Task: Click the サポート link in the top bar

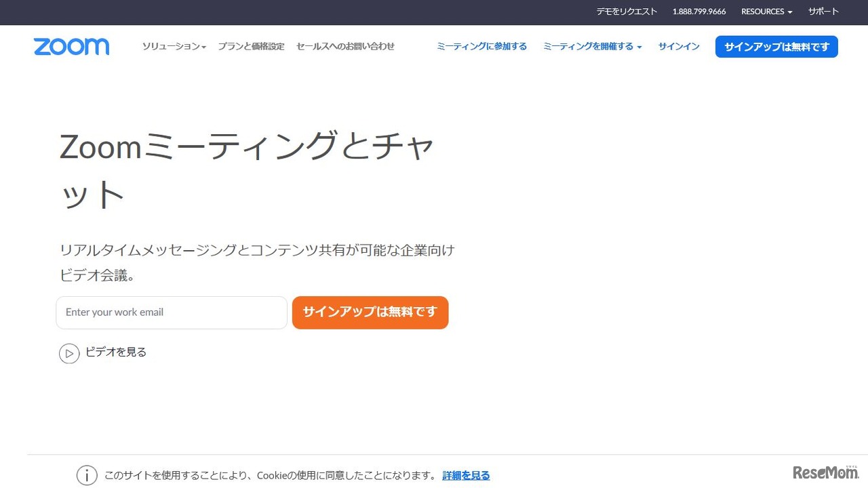Action: click(x=823, y=12)
